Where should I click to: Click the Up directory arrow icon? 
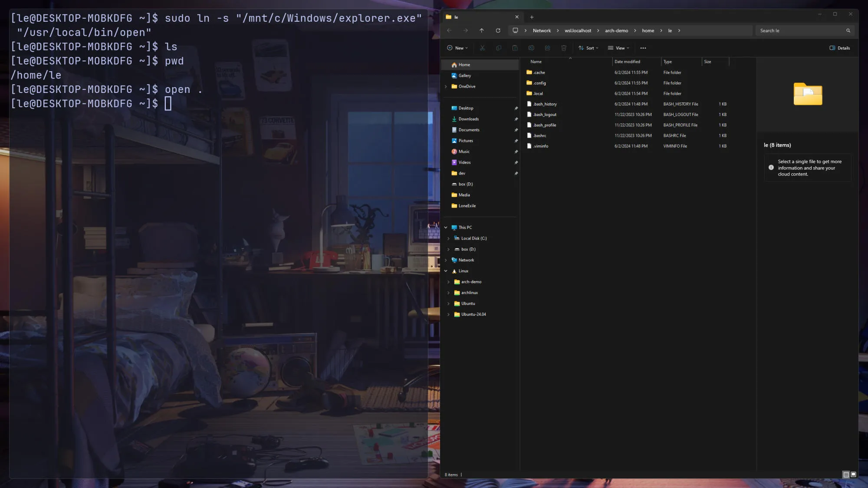[x=481, y=30]
